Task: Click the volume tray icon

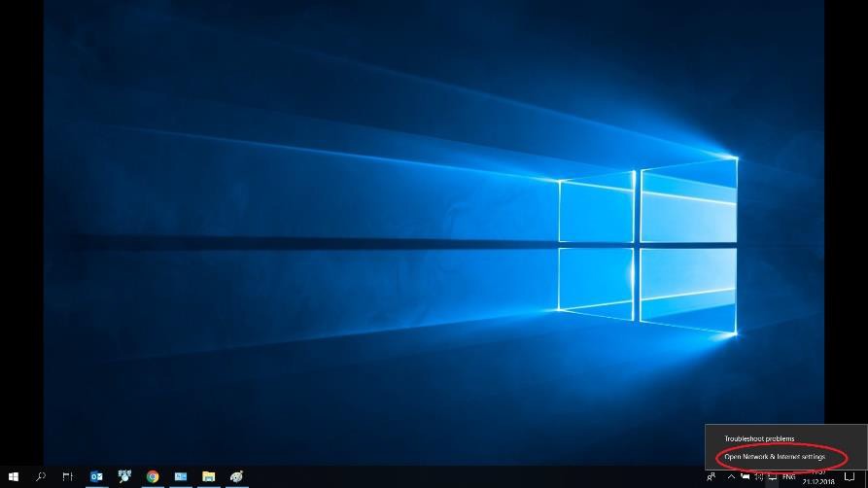Action: tap(759, 477)
